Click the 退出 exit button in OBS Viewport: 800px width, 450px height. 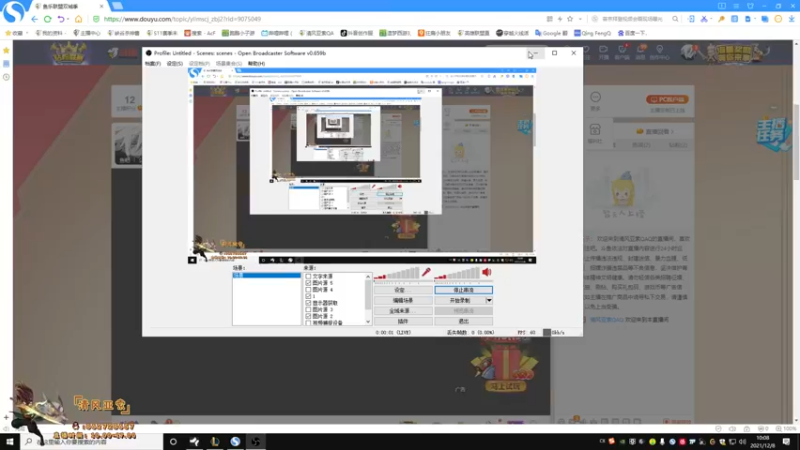(x=463, y=321)
